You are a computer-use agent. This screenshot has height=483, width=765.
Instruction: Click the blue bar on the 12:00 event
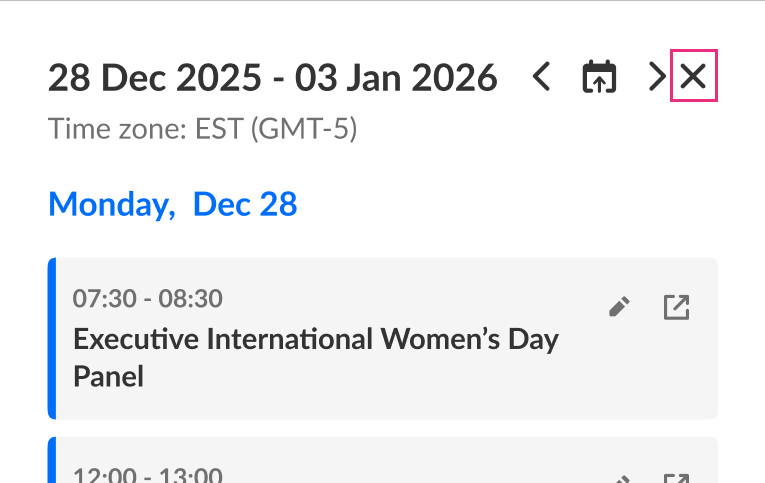[x=52, y=462]
